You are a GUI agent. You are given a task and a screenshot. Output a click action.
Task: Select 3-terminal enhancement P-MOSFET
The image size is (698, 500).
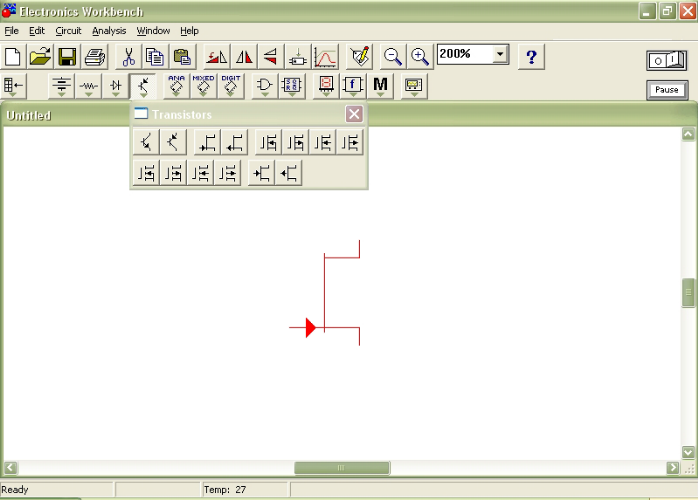tap(173, 173)
